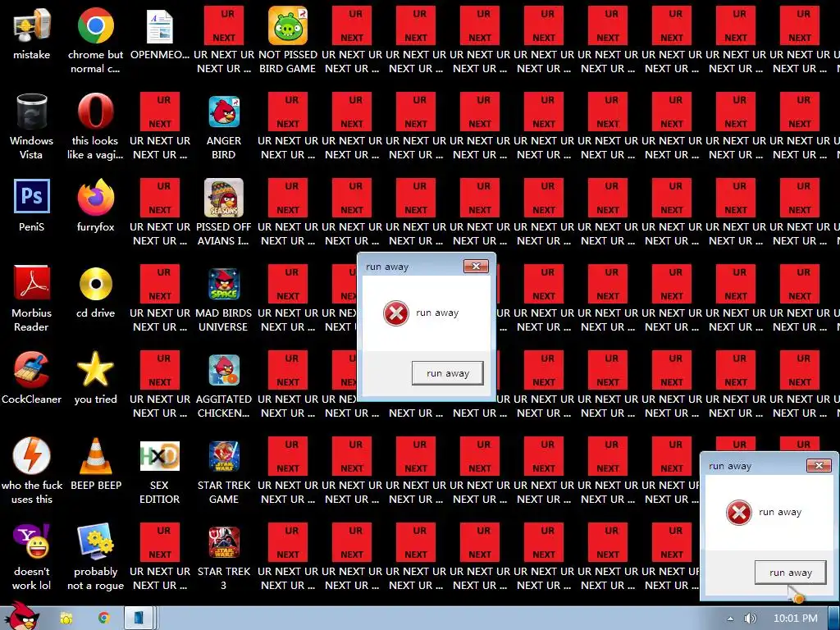Open the CCleaner brush desktop icon
This screenshot has height=630, width=840.
32,369
